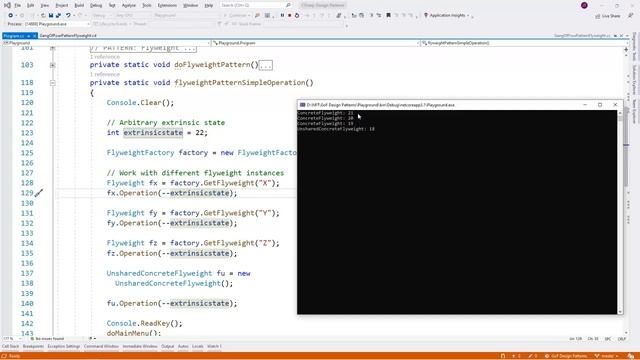The width and height of the screenshot is (640, 360).
Task: Click the 'No issues found' indicator
Action: pyautogui.click(x=47, y=339)
